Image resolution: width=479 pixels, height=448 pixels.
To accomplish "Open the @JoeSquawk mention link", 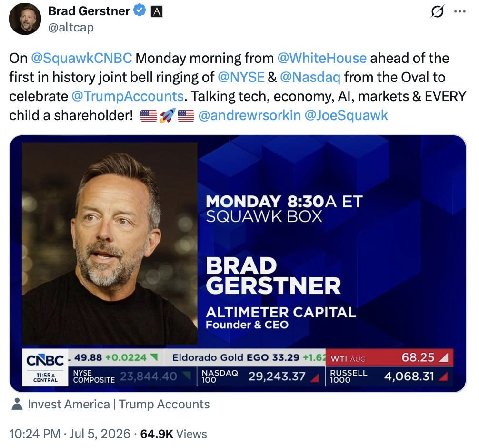I will click(x=347, y=115).
